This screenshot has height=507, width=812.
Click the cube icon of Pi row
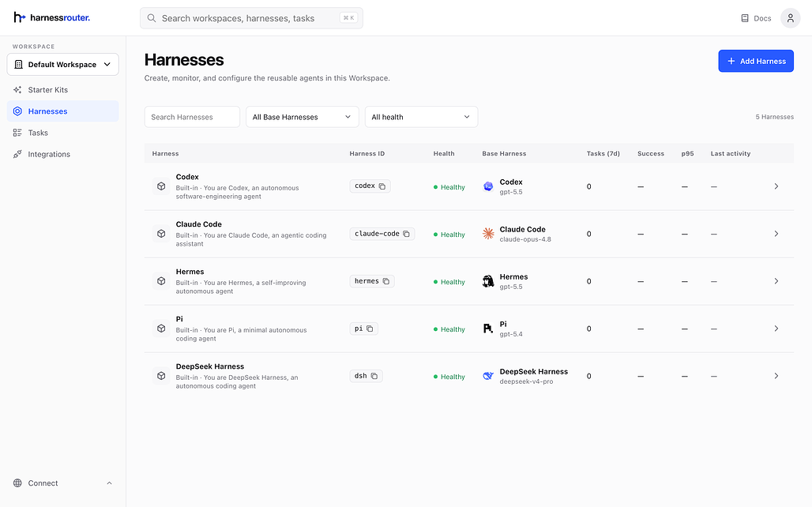[161, 329]
